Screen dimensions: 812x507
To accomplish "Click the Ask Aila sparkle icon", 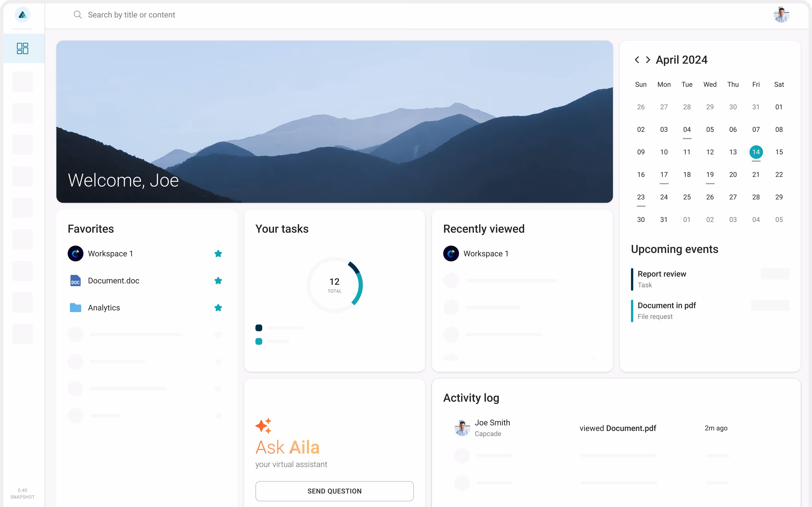I will pyautogui.click(x=264, y=426).
